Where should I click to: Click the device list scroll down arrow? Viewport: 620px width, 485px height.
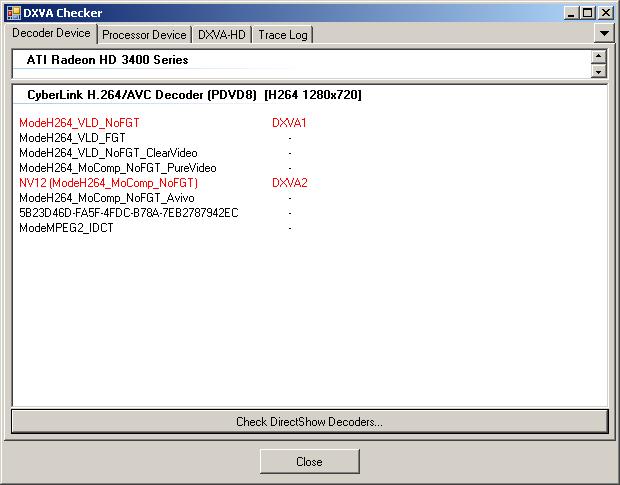coord(599,71)
